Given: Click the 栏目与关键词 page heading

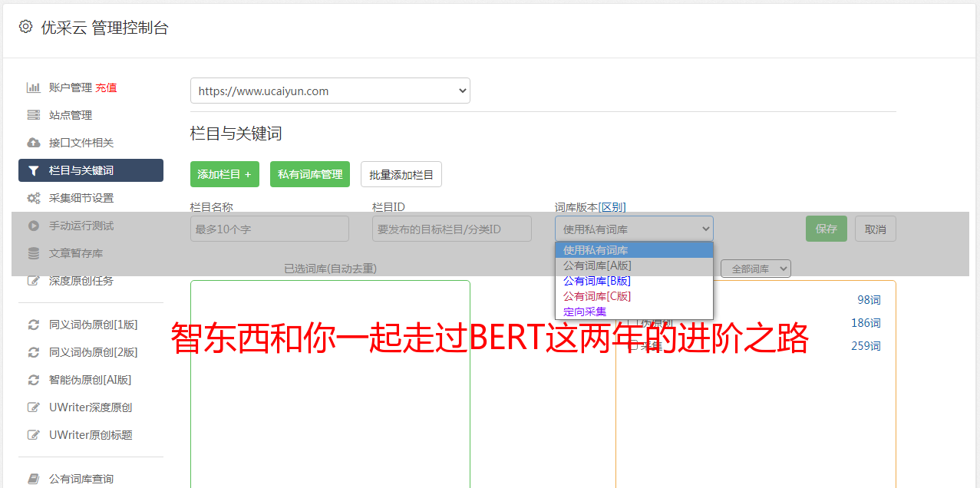Looking at the screenshot, I should 236,134.
